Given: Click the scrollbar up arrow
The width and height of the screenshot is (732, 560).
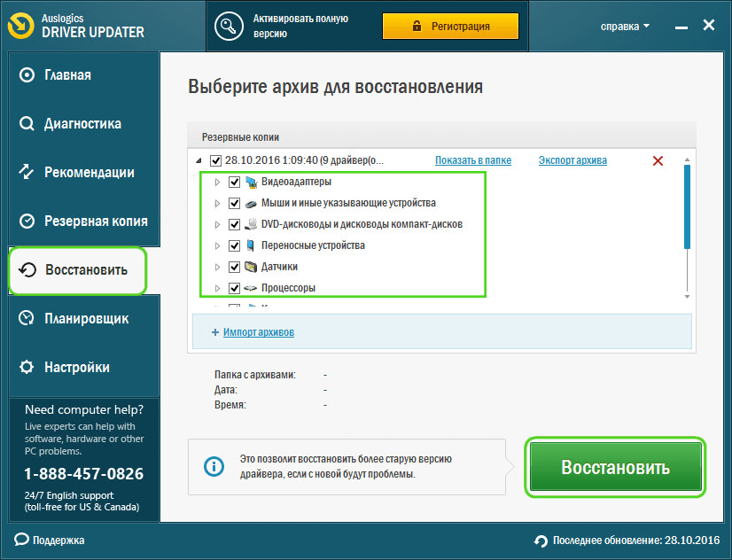Looking at the screenshot, I should 687,159.
